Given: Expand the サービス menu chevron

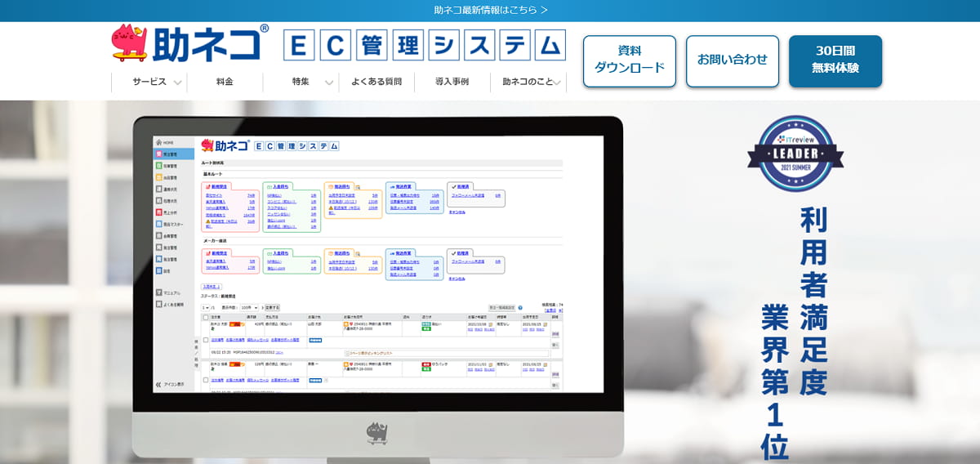Looking at the screenshot, I should tap(177, 83).
